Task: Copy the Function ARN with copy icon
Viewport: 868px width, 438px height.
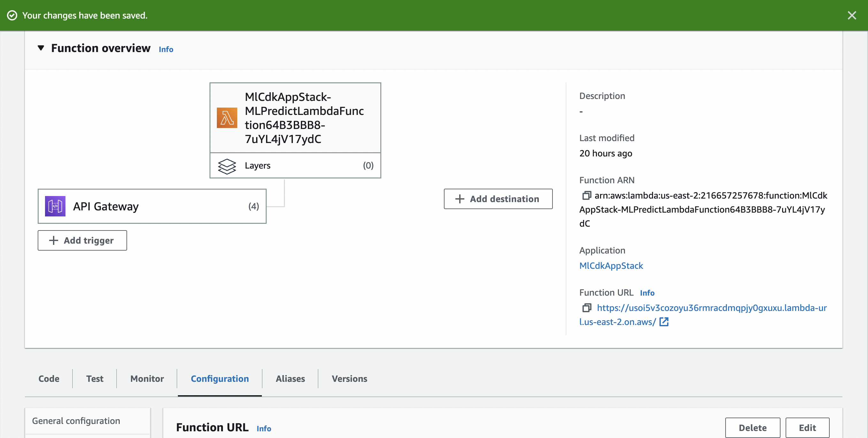Action: tap(586, 195)
